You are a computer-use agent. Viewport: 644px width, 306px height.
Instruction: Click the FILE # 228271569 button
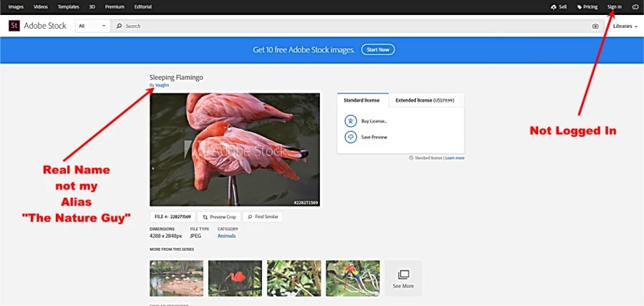tap(172, 216)
